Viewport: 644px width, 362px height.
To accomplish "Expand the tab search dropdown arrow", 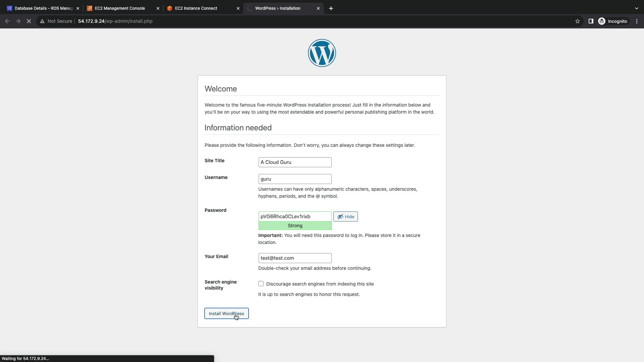I will click(636, 8).
